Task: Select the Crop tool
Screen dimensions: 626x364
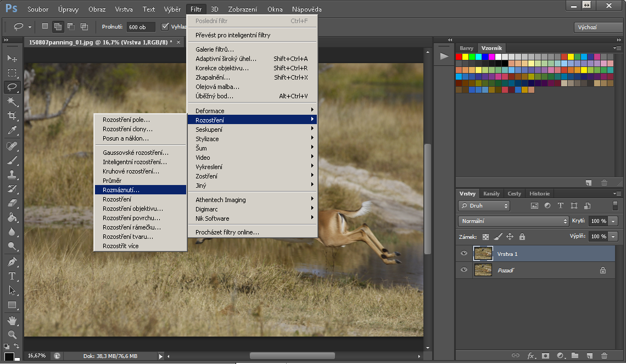Action: pos(12,116)
